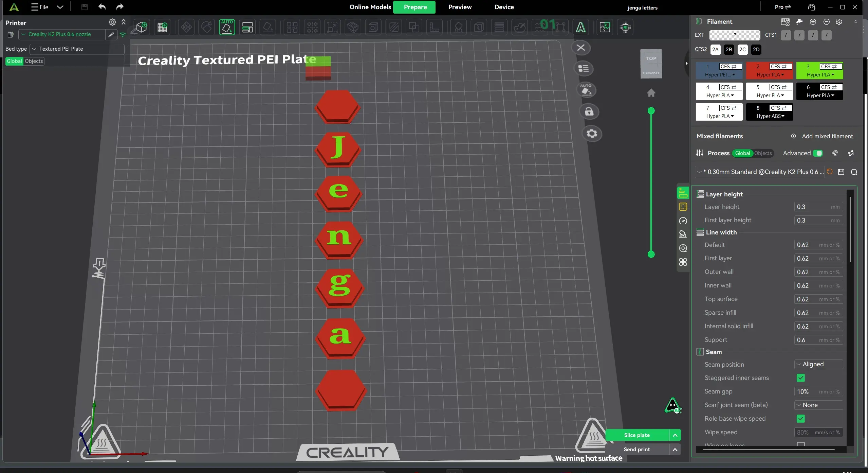
Task: Expand Slice plate options arrow
Action: (x=675, y=435)
